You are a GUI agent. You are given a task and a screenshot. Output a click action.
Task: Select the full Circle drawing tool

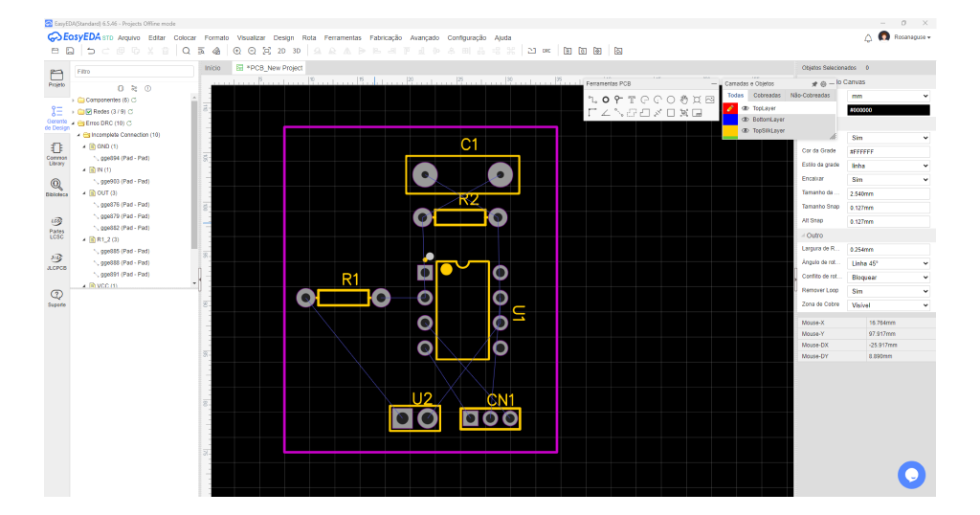(x=671, y=100)
